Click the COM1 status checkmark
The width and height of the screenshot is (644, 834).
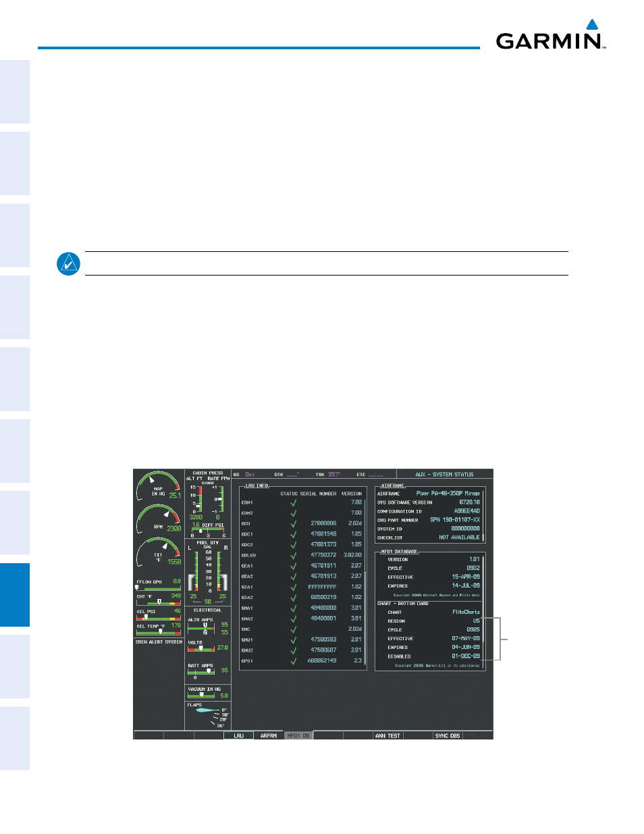coord(294,502)
